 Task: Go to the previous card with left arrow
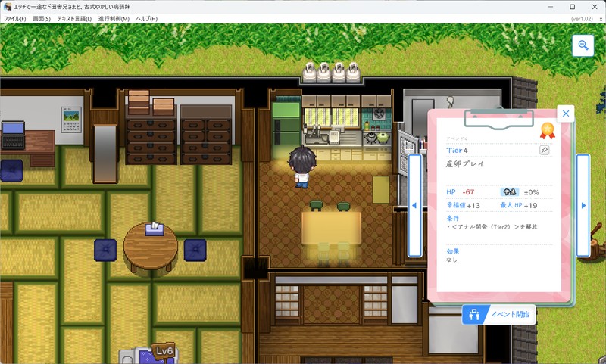tap(414, 206)
